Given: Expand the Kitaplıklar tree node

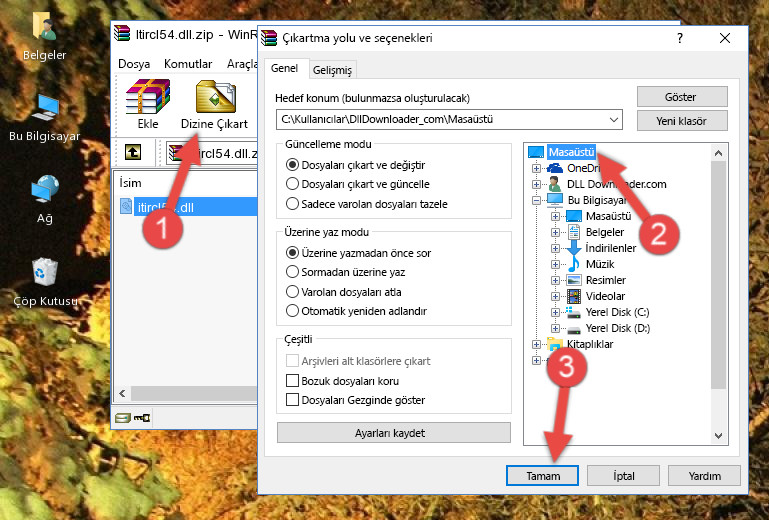Looking at the screenshot, I should pos(536,344).
